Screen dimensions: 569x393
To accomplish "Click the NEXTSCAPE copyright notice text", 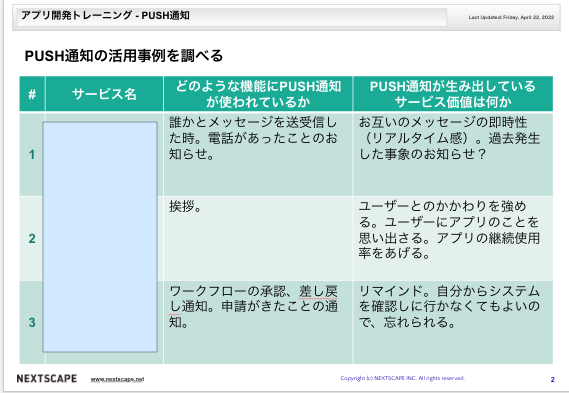I will pyautogui.click(x=402, y=378).
